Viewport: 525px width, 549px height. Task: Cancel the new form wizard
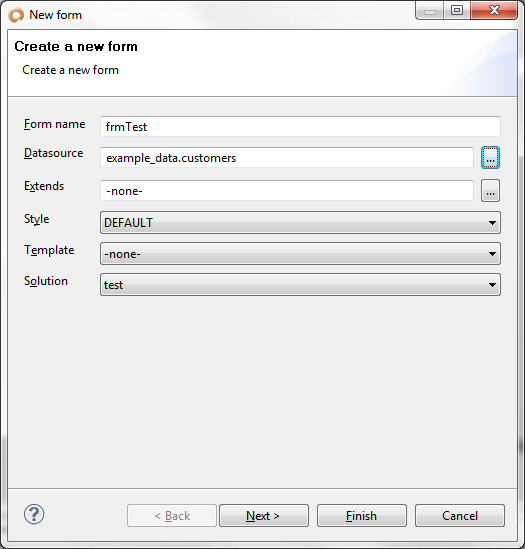(x=460, y=515)
